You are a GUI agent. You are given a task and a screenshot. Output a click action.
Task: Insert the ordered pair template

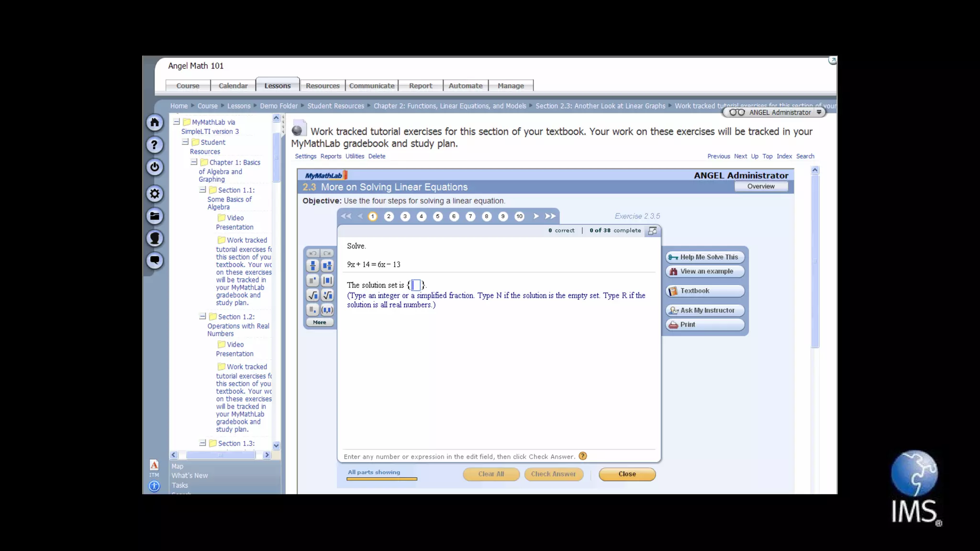coord(327,310)
